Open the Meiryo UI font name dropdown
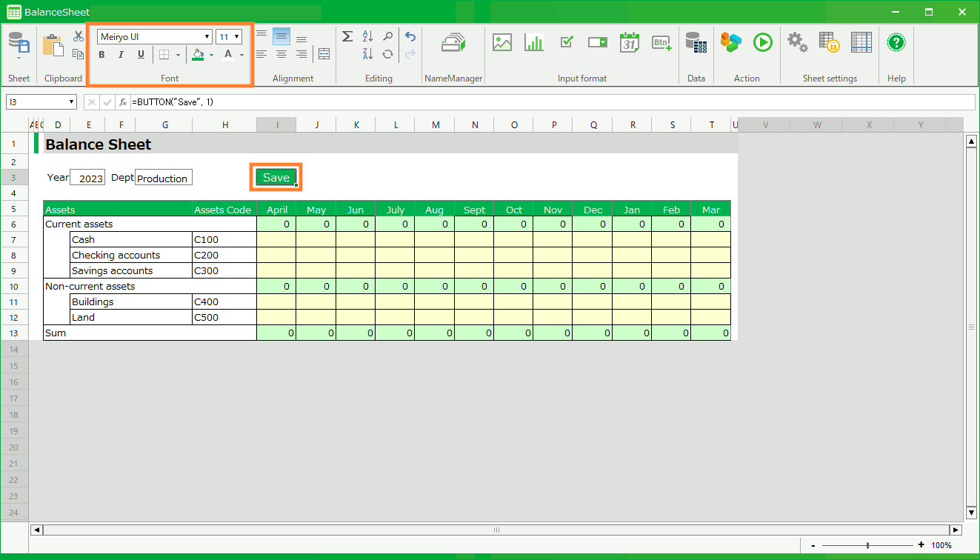The height and width of the screenshot is (560, 980). click(207, 37)
